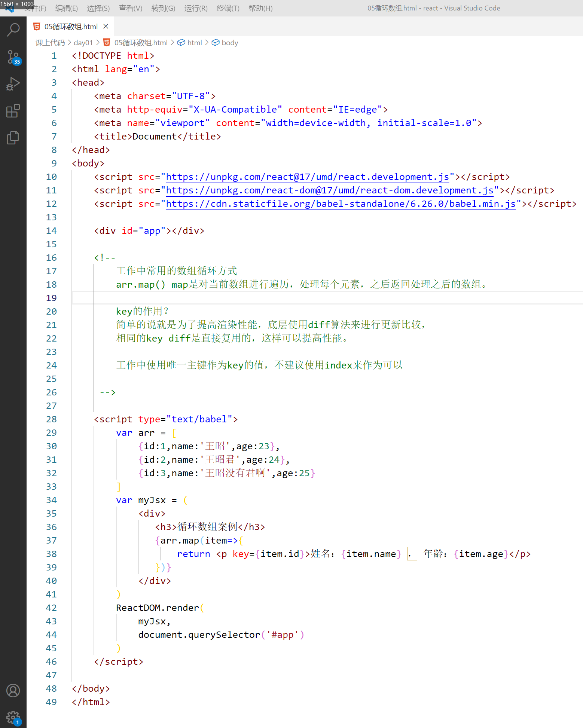Screen dimensions: 583x728
Task: Open the 帮助(H) menu
Action: (260, 8)
